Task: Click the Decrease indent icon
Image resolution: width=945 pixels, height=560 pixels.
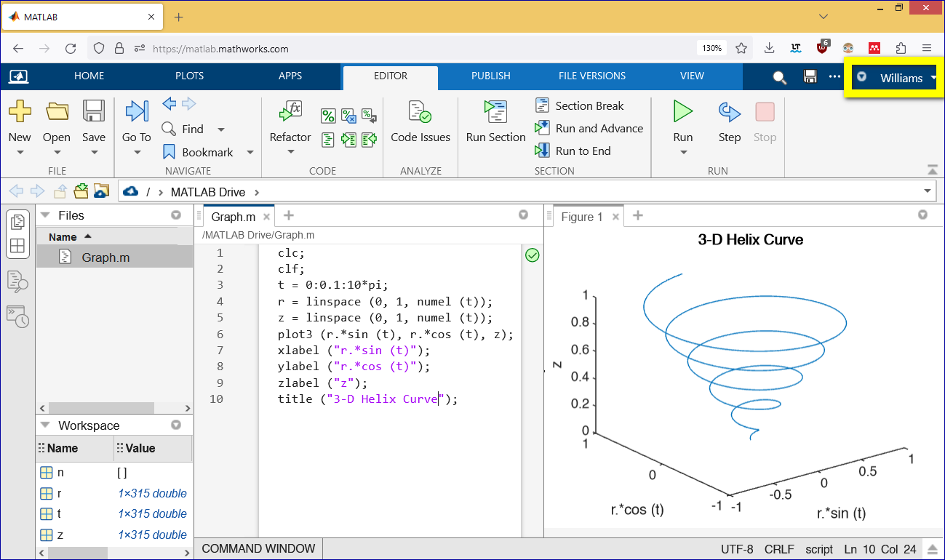Action: 369,138
